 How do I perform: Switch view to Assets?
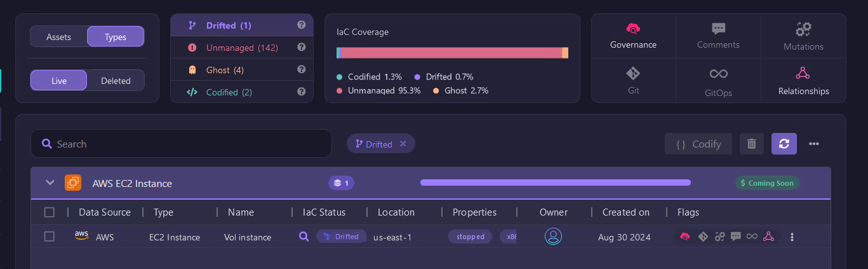pos(58,37)
